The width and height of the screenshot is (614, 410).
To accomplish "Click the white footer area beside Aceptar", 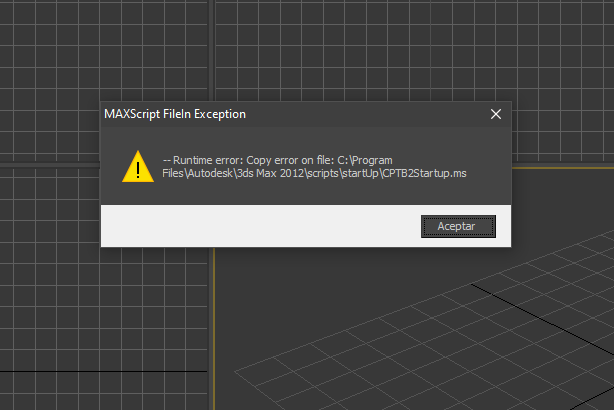I will click(x=261, y=226).
